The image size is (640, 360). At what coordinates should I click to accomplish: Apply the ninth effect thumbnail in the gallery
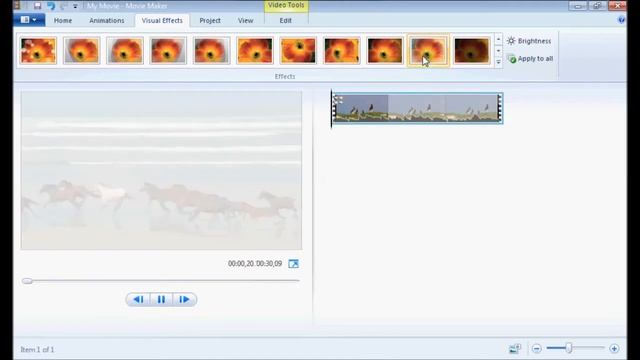click(385, 50)
